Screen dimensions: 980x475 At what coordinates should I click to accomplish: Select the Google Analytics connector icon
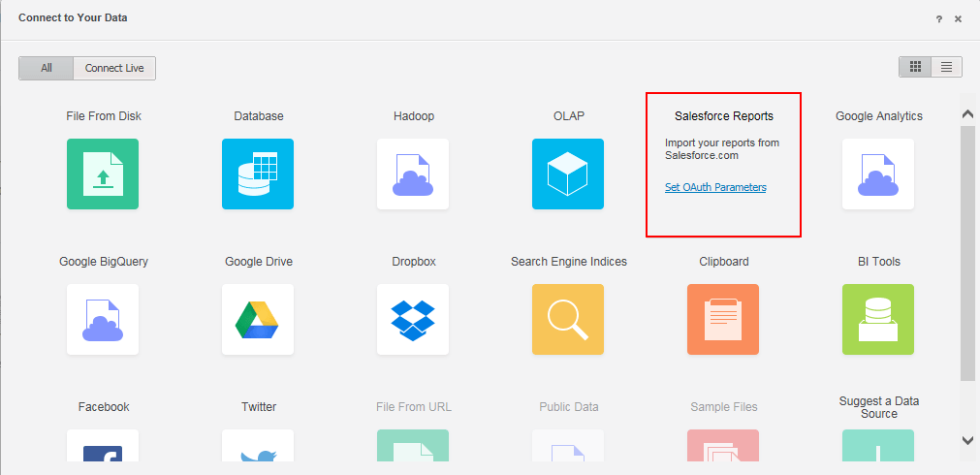tap(878, 174)
